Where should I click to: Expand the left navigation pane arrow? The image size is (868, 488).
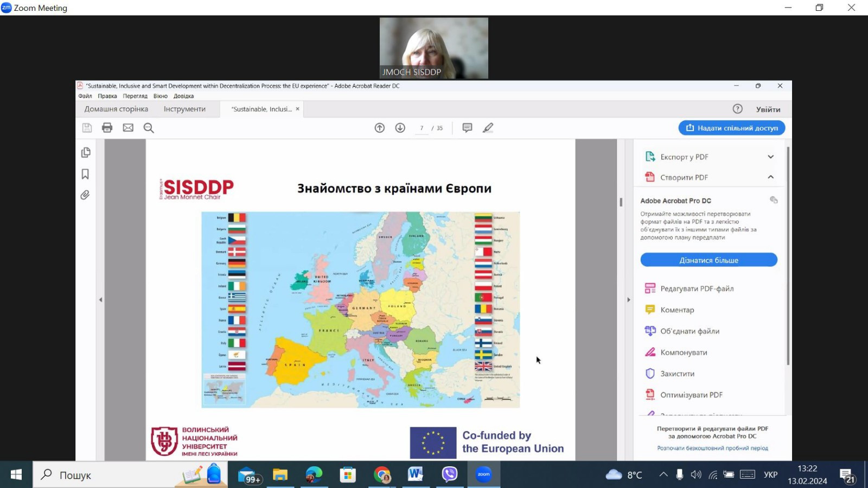tap(100, 300)
